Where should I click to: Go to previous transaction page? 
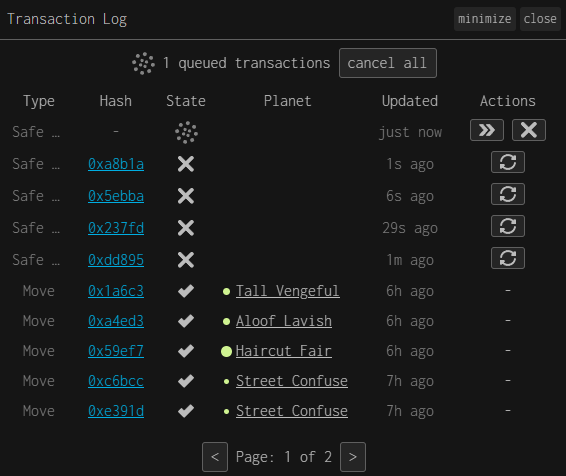click(x=215, y=457)
